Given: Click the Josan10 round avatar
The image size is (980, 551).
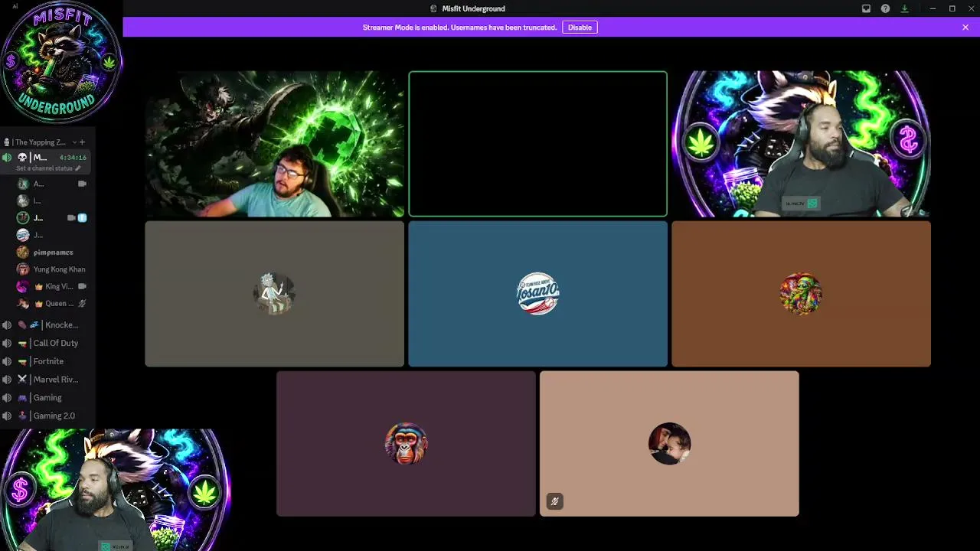Looking at the screenshot, I should 537,294.
